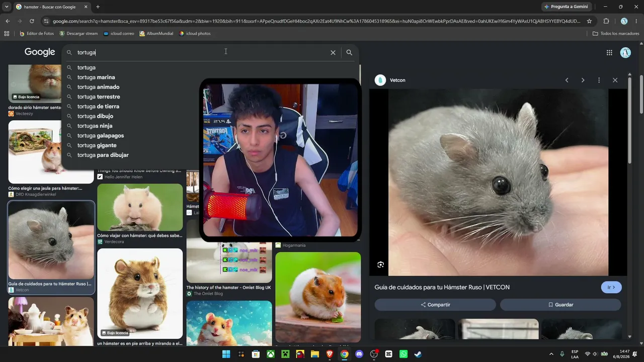Launch Minecraft from the taskbar
The width and height of the screenshot is (644, 362).
click(x=285, y=354)
